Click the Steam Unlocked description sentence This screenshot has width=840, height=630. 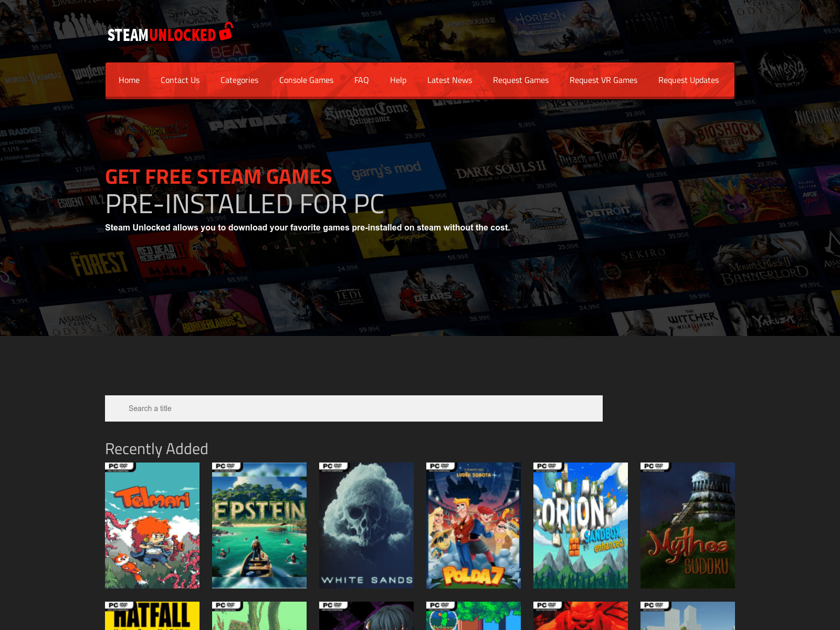tap(307, 227)
